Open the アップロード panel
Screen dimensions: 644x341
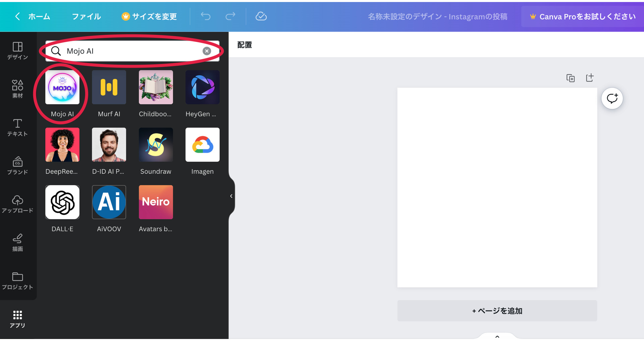[x=17, y=204]
